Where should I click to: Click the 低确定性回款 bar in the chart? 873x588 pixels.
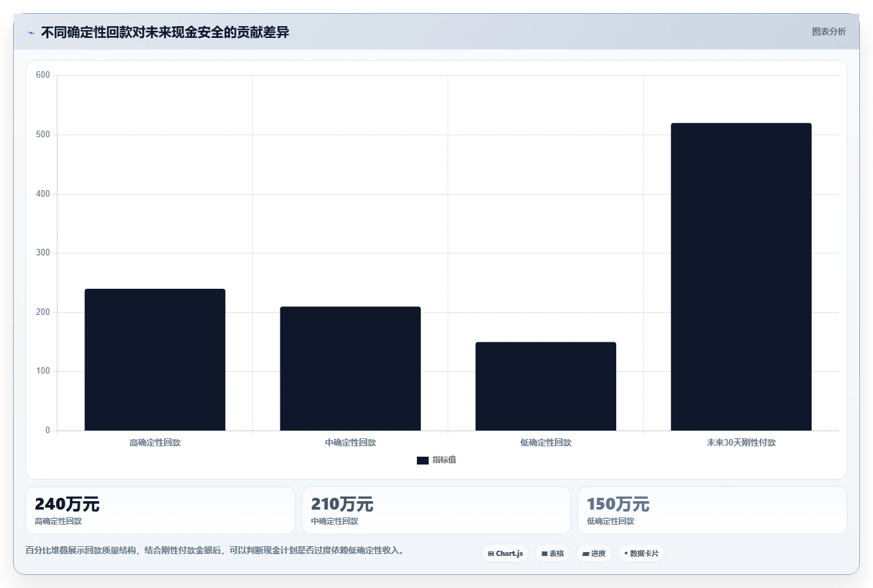pyautogui.click(x=546, y=386)
